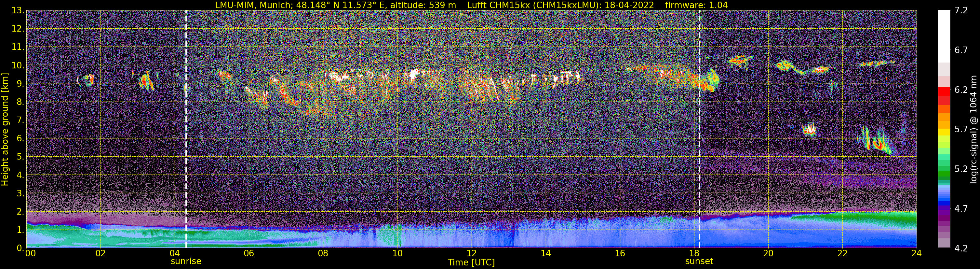Viewport: 980px width, 269px height.
Task: Click the '3.' height axis tick label
Action: coord(20,193)
